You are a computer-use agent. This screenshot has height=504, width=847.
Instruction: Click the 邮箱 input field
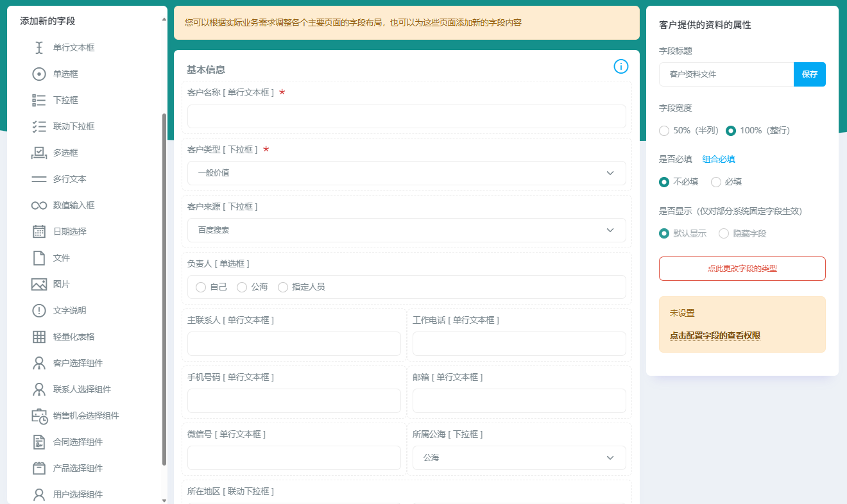coord(519,401)
